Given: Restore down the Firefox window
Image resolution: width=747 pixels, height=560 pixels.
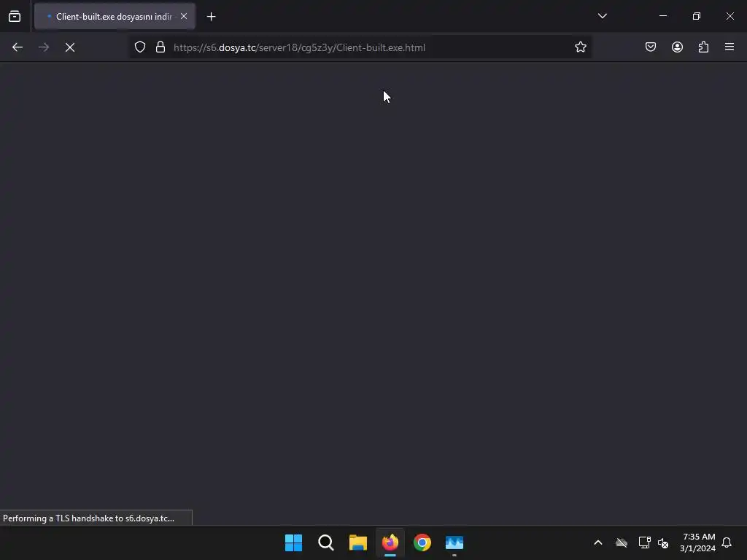Looking at the screenshot, I should click(697, 16).
